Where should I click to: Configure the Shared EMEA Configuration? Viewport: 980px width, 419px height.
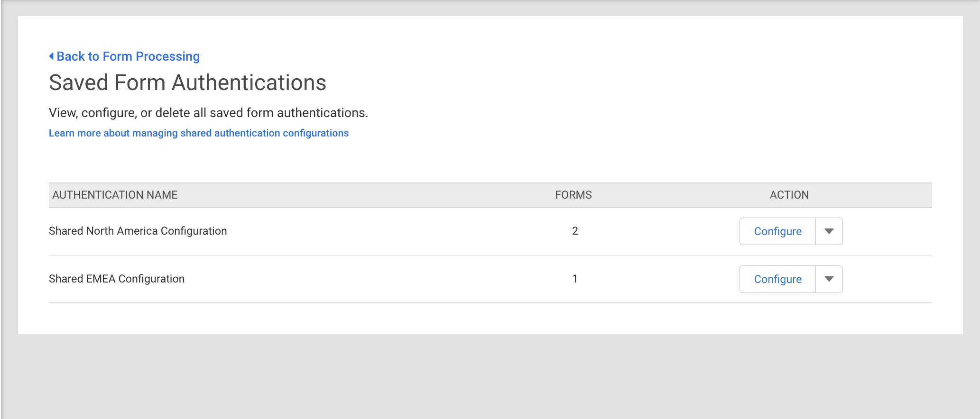pyautogui.click(x=777, y=279)
